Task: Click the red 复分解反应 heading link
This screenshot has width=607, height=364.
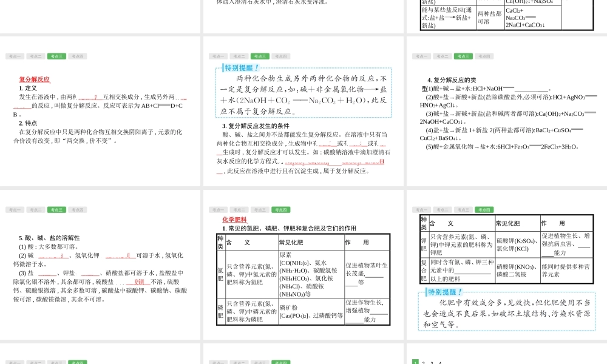Action: (35, 79)
